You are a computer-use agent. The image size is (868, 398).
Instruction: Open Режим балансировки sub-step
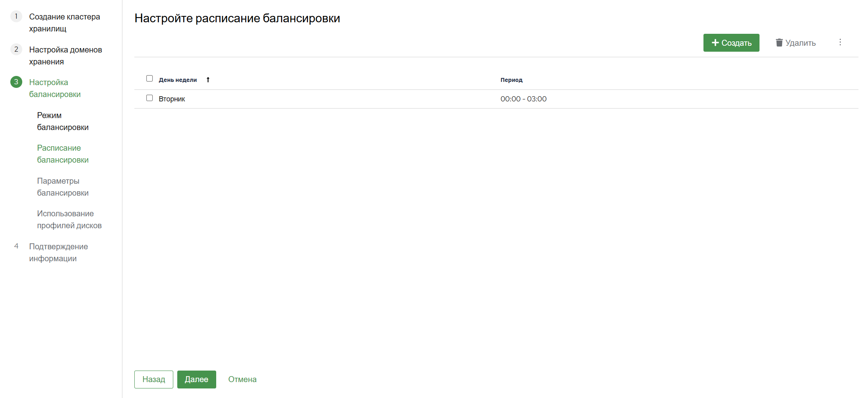click(x=63, y=121)
